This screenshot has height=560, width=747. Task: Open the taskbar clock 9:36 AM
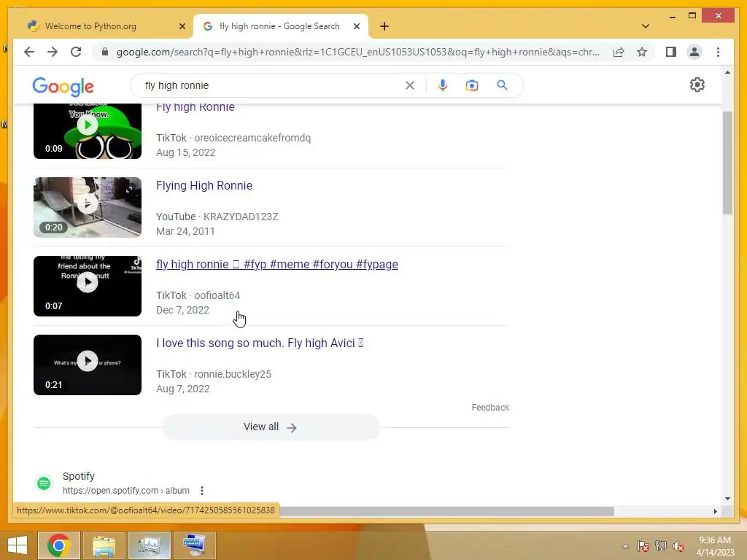pos(715,546)
